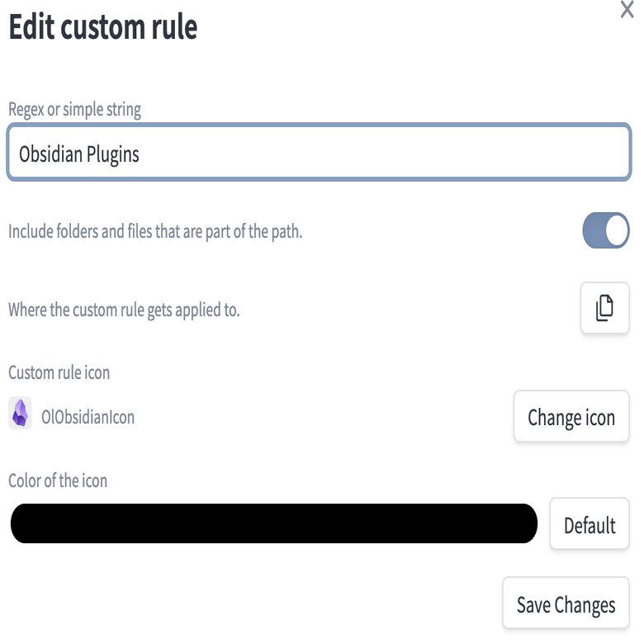Click "Where the custom rule gets applied to" text
The height and width of the screenshot is (644, 644).
pos(124,310)
